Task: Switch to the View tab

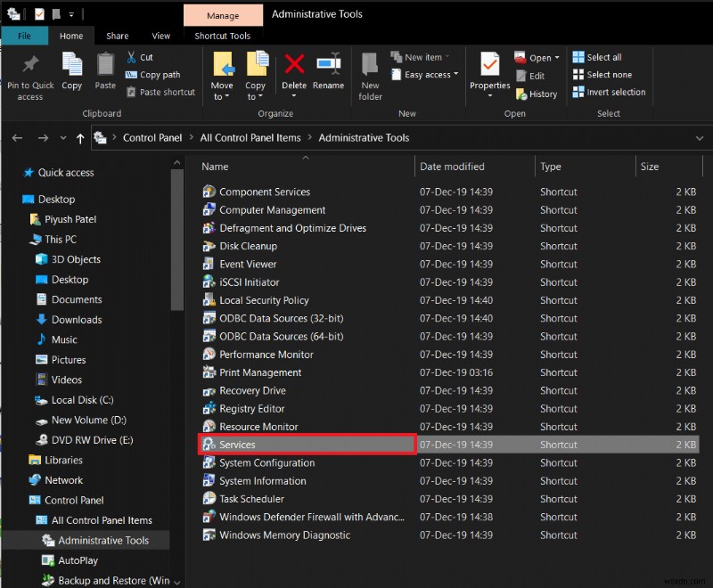Action: click(160, 36)
